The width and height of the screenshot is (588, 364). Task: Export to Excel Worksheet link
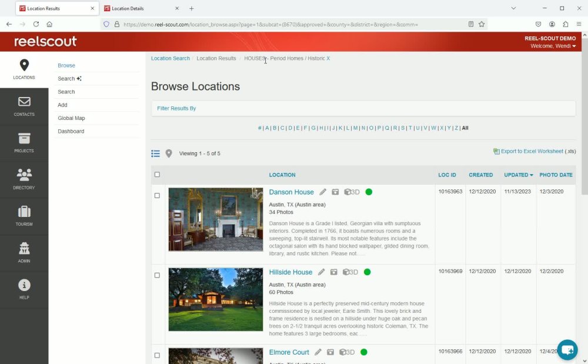click(532, 151)
